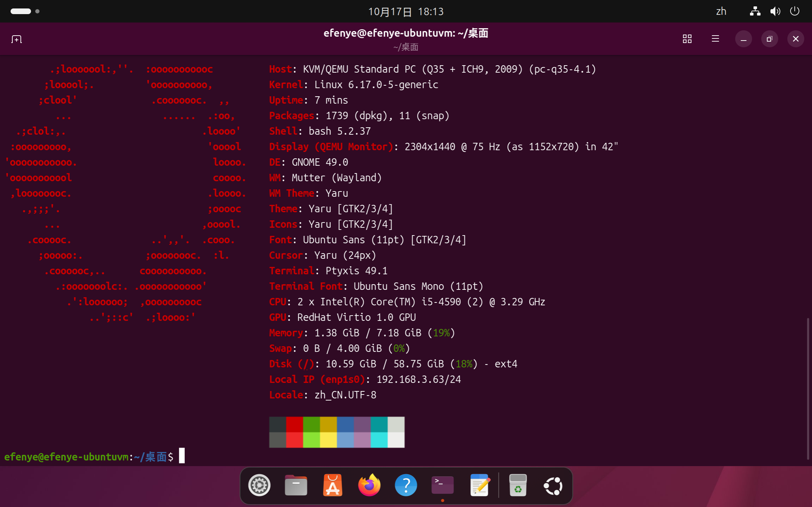Click the Memory usage 19% value

(x=441, y=333)
